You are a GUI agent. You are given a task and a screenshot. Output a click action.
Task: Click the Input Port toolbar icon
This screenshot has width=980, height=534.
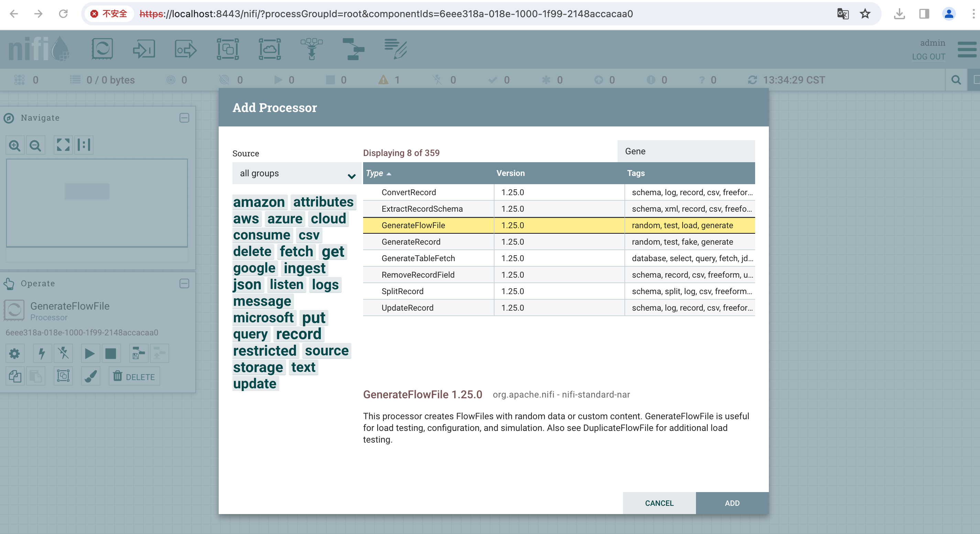pyautogui.click(x=144, y=49)
